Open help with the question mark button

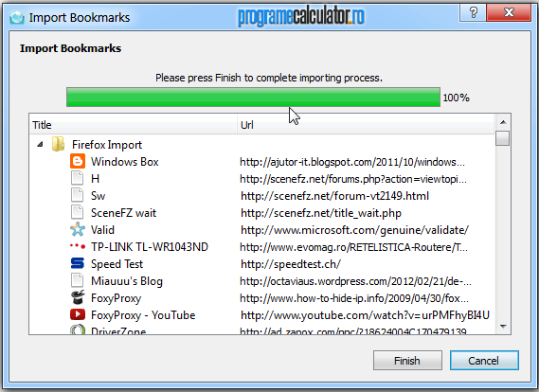[x=473, y=12]
